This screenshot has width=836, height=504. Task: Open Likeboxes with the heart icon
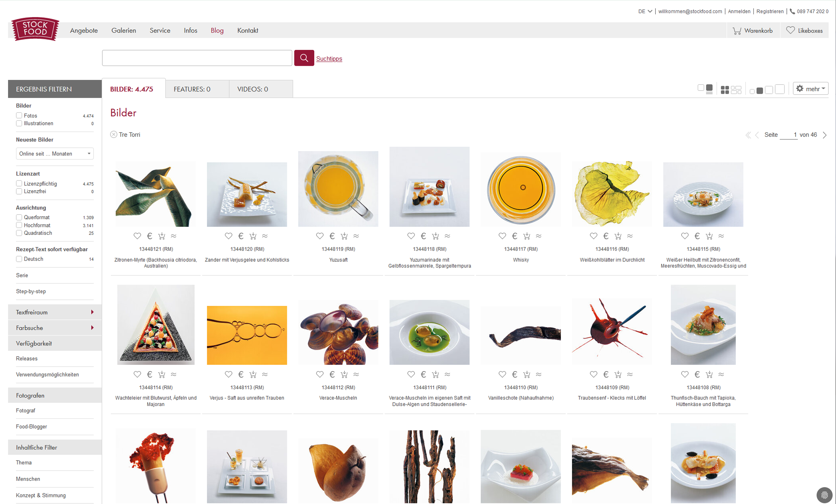(805, 30)
